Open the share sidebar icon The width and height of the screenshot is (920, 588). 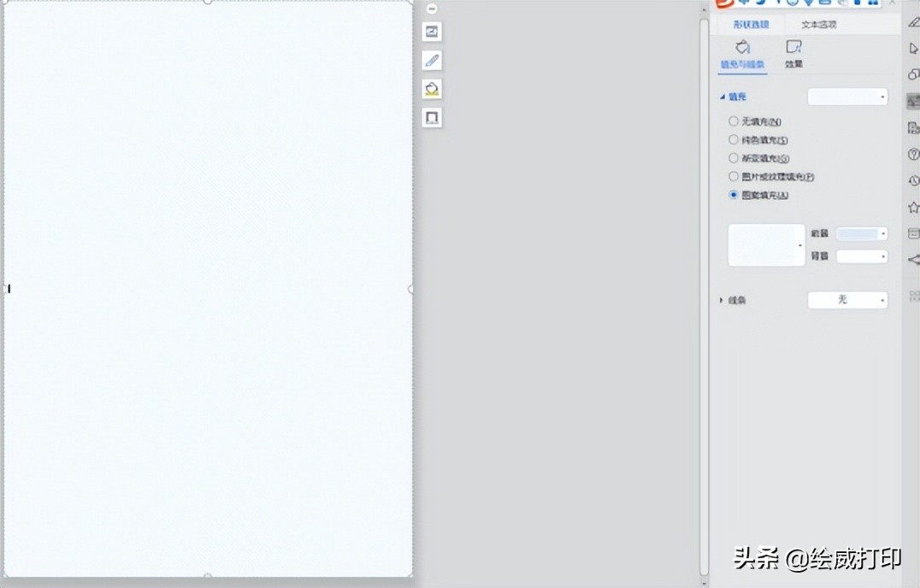coord(913,260)
